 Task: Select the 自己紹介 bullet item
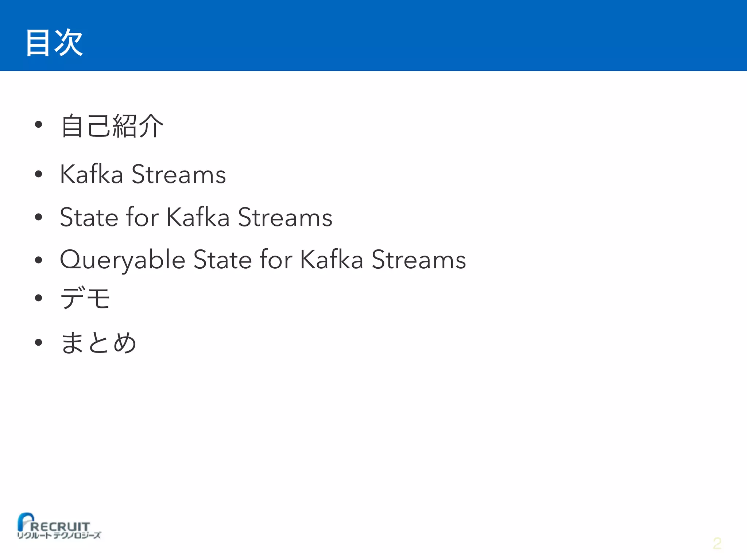pyautogui.click(x=112, y=126)
